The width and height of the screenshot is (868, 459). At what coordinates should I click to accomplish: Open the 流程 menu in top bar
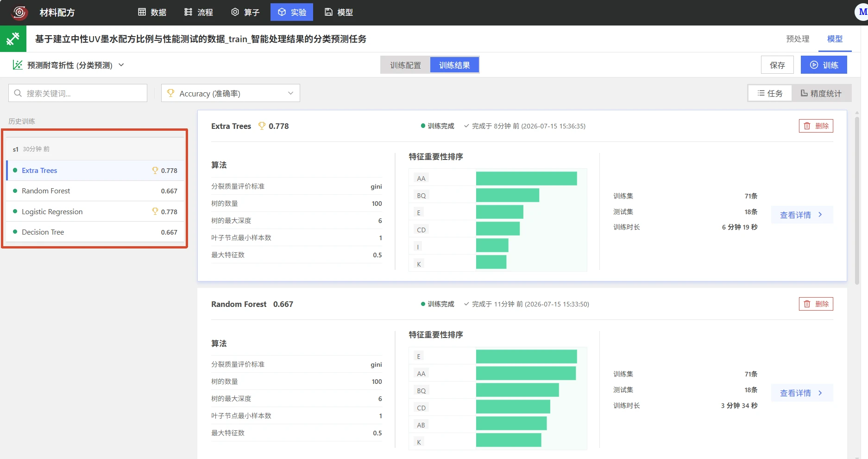pyautogui.click(x=198, y=12)
